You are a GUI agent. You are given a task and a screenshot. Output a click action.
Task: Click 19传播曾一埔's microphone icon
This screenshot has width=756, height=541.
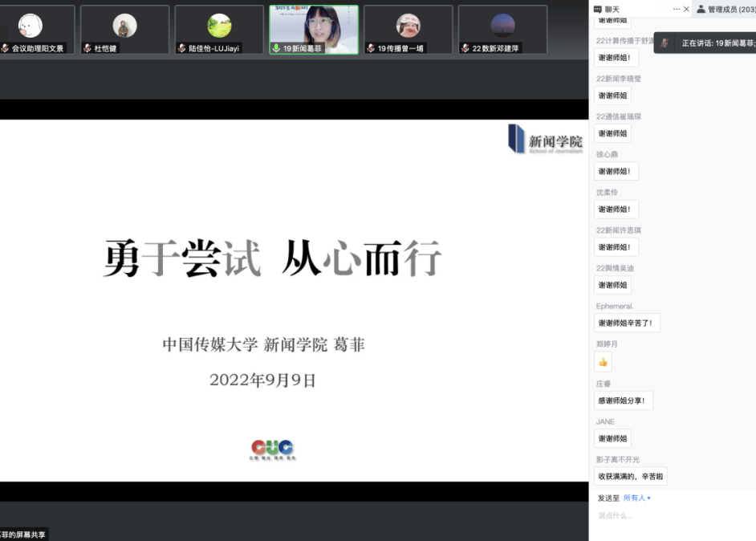tap(370, 46)
